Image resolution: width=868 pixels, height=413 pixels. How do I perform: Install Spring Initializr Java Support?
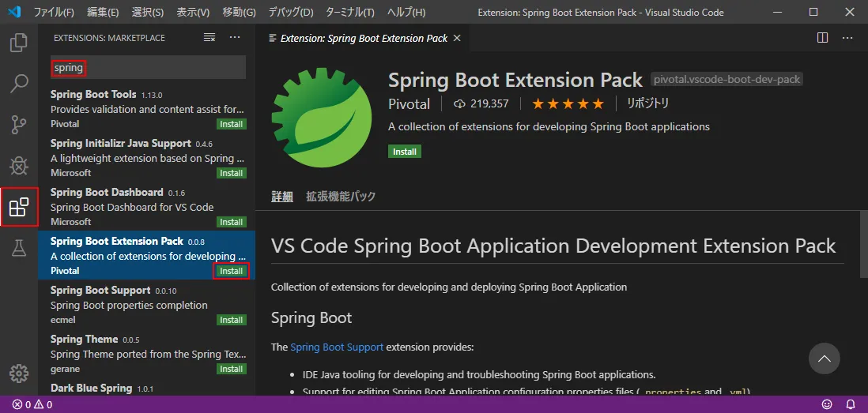[232, 173]
